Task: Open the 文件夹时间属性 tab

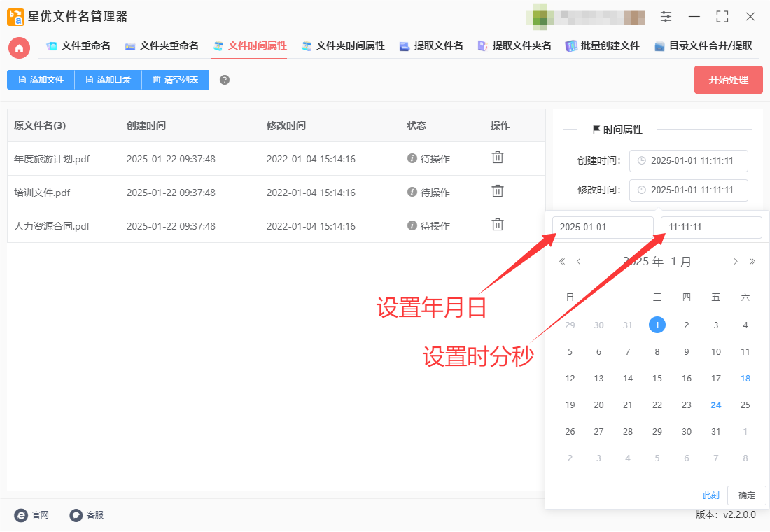Action: point(343,46)
